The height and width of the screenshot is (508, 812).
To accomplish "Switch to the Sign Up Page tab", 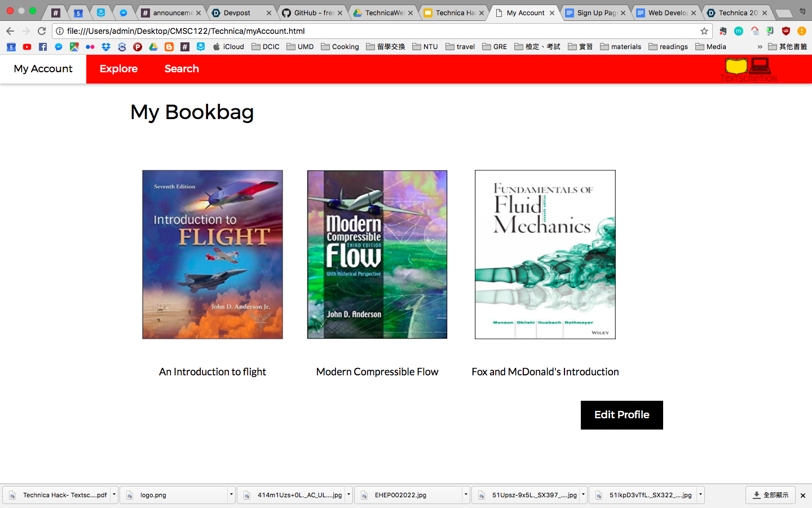I will (x=596, y=12).
